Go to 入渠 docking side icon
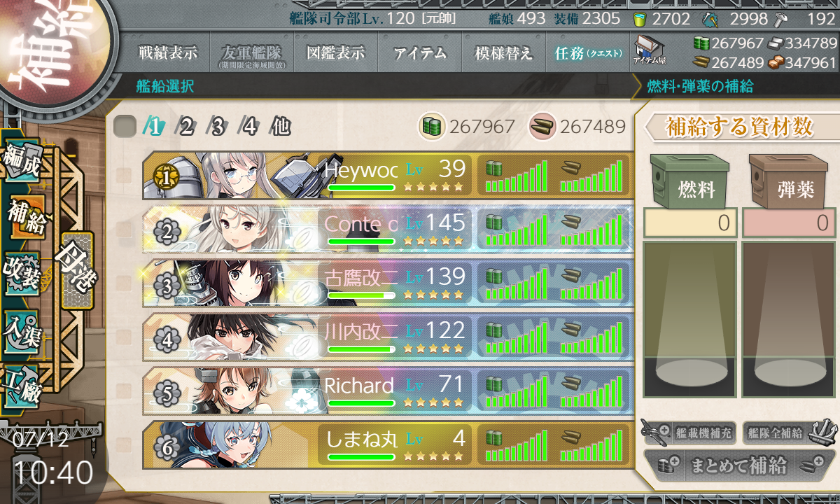This screenshot has height=504, width=840. (22, 329)
